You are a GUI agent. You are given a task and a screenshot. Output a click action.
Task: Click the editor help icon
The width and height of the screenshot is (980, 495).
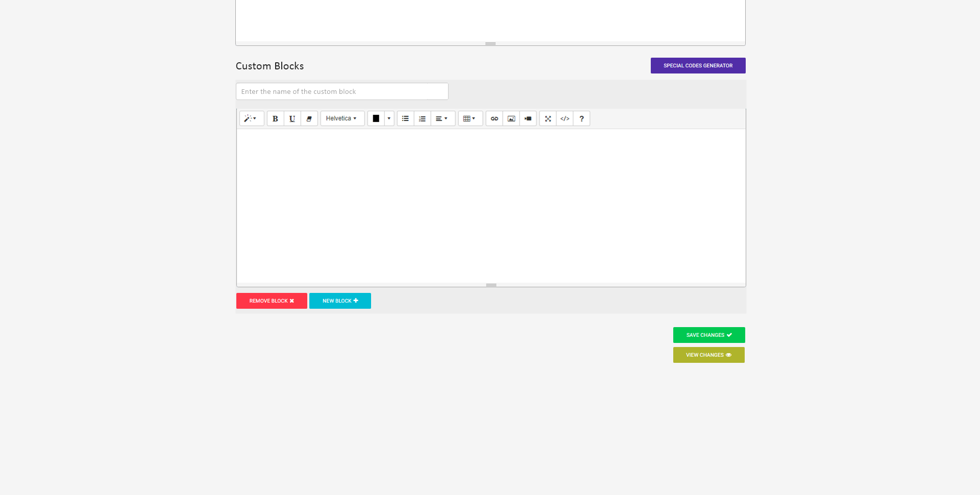point(581,118)
